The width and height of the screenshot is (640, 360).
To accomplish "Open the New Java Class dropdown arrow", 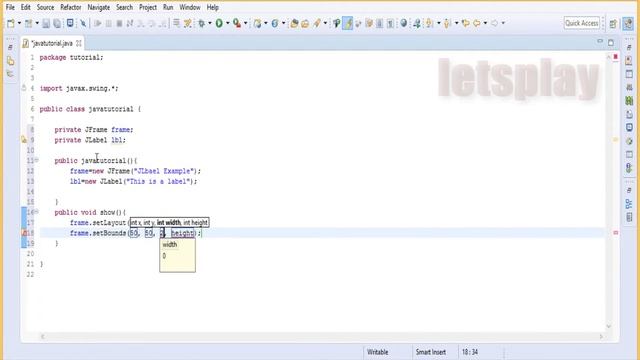I will pyautogui.click(x=283, y=23).
